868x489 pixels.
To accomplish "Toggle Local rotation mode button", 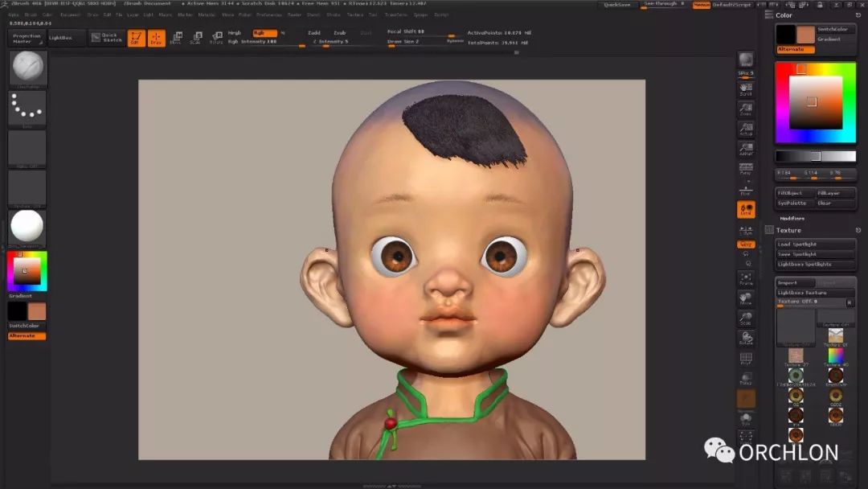I will pos(746,210).
